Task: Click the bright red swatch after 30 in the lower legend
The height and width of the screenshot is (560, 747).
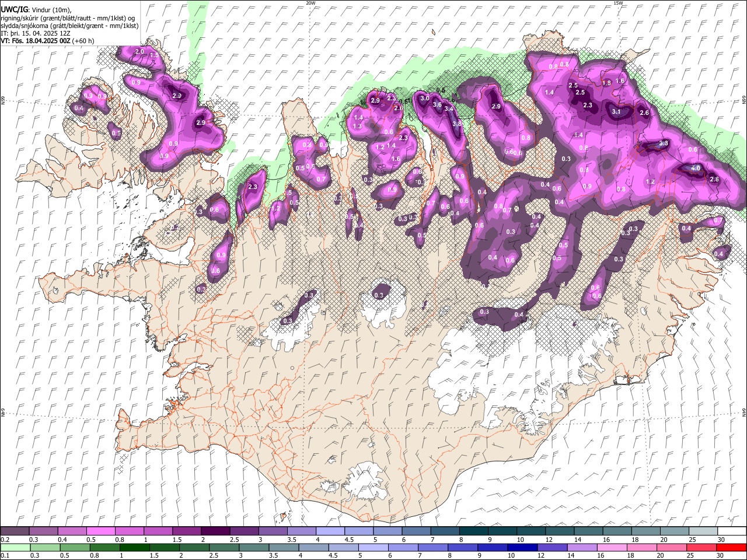Action: (732, 547)
